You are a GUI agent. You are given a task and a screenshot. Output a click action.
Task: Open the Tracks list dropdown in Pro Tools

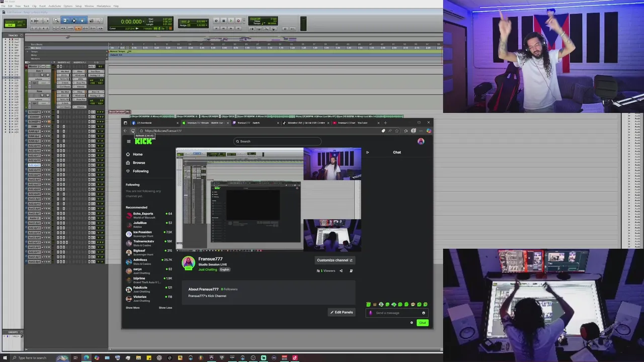(x=22, y=35)
